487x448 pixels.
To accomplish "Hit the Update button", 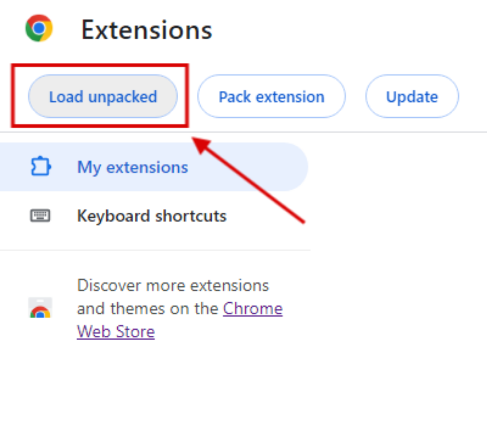I will tap(412, 97).
